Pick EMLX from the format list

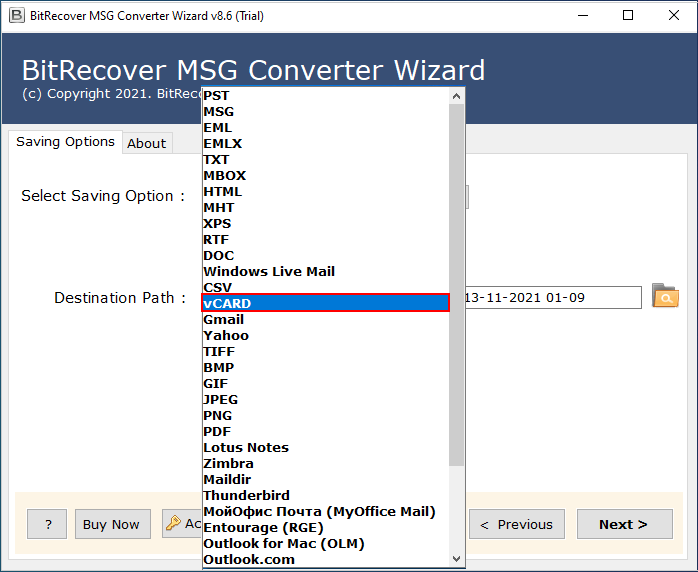tap(326, 144)
